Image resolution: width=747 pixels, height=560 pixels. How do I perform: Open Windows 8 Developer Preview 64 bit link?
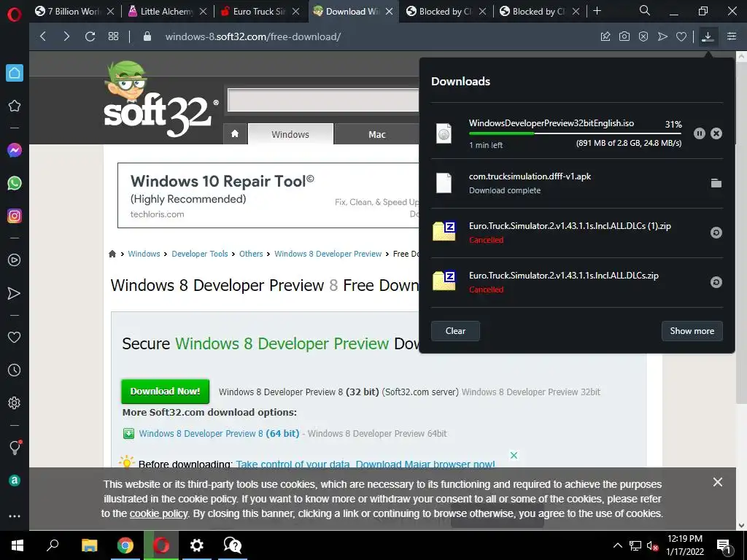pyautogui.click(x=219, y=433)
